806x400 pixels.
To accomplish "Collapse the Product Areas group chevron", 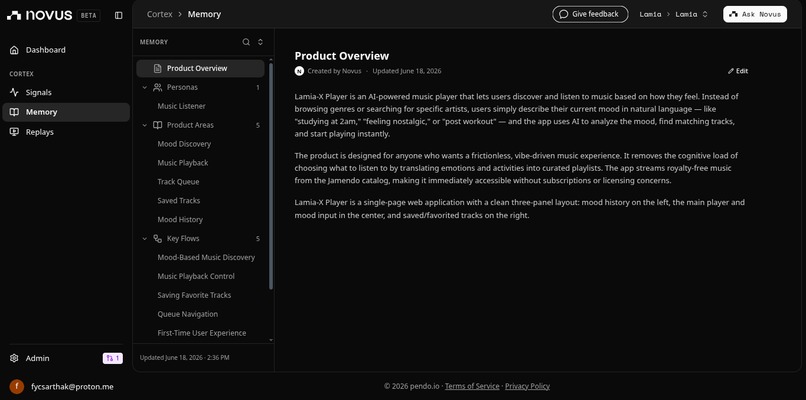I will pos(144,125).
